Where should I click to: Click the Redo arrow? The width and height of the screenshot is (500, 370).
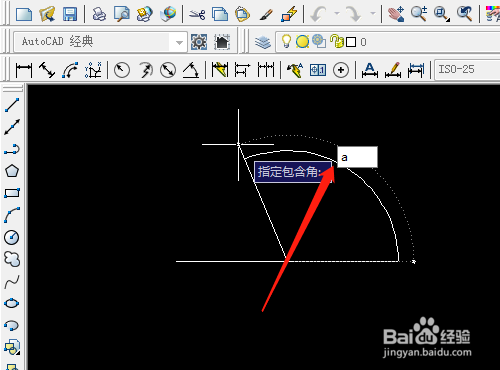pos(354,14)
